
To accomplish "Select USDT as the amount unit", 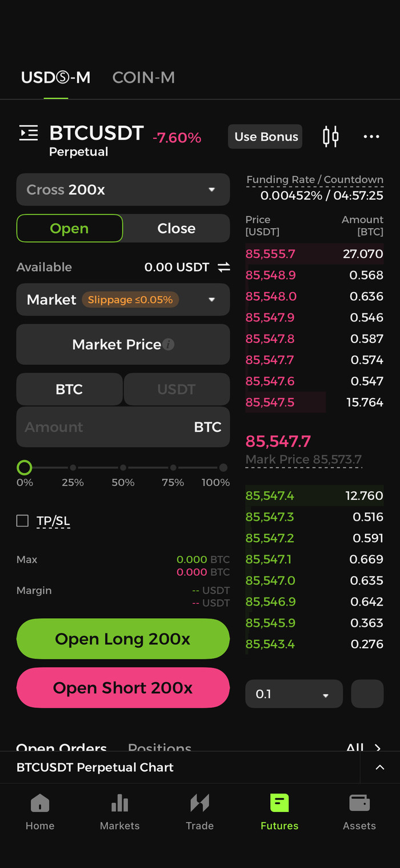I will [176, 389].
